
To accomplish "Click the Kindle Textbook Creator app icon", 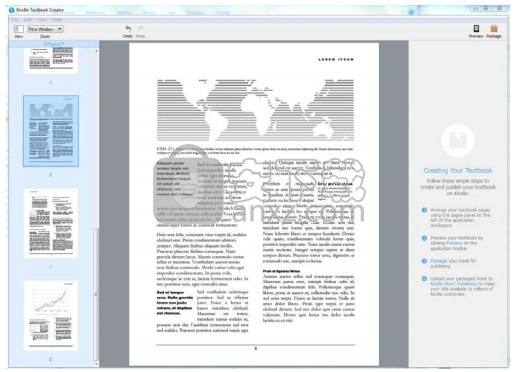I will point(12,10).
